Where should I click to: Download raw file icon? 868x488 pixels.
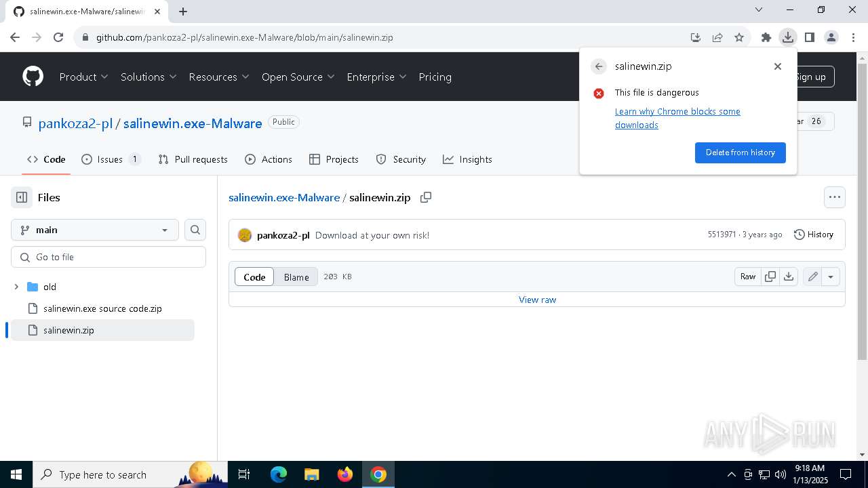pyautogui.click(x=789, y=277)
